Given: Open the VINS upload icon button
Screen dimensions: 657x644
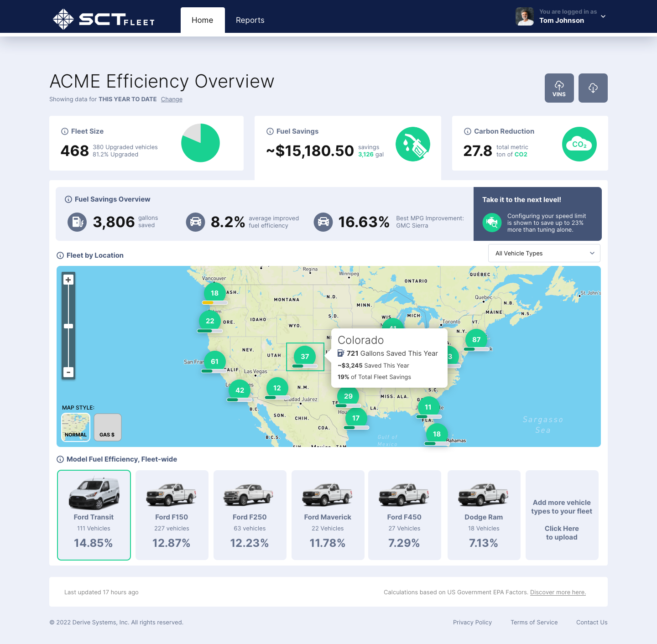Looking at the screenshot, I should click(559, 88).
